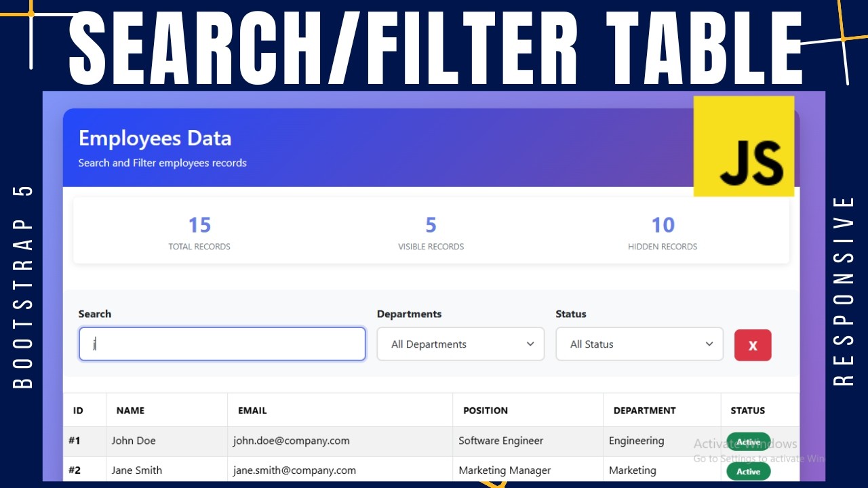Click the 15 Total Records stat

(199, 232)
